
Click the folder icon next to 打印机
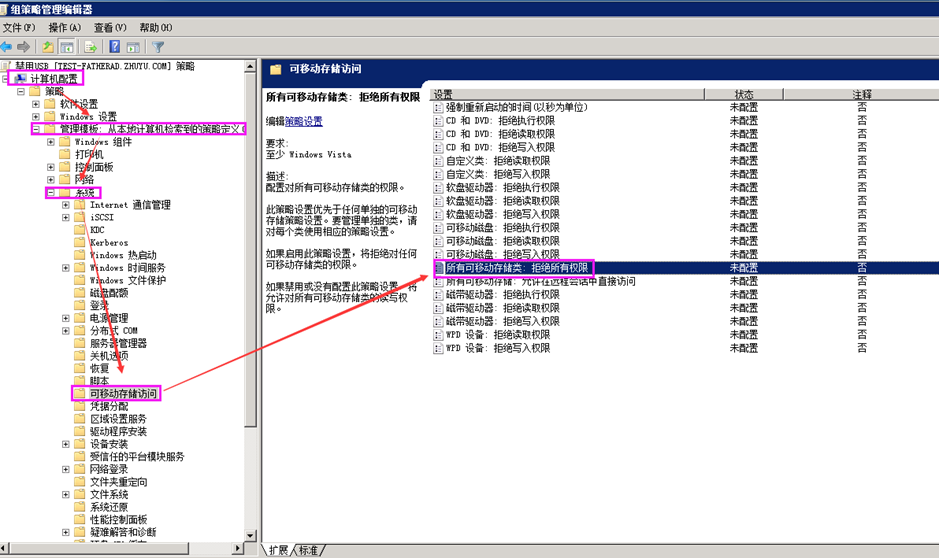click(65, 154)
